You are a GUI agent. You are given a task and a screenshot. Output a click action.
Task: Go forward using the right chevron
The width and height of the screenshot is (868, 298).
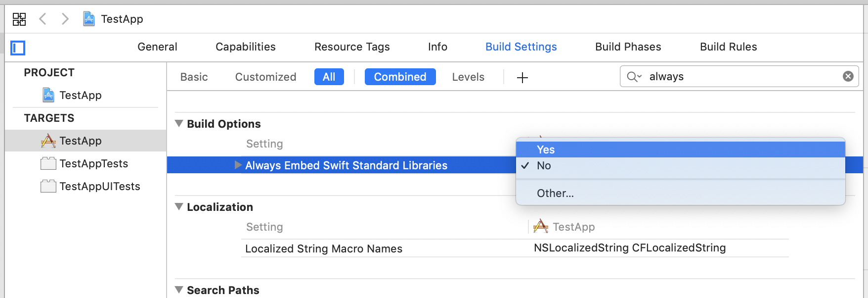(x=65, y=19)
